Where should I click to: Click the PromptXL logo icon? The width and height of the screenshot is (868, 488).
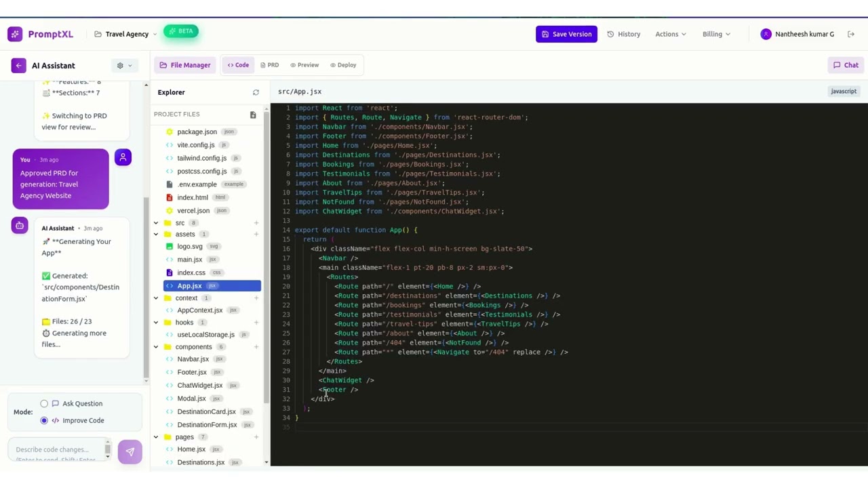tap(15, 34)
